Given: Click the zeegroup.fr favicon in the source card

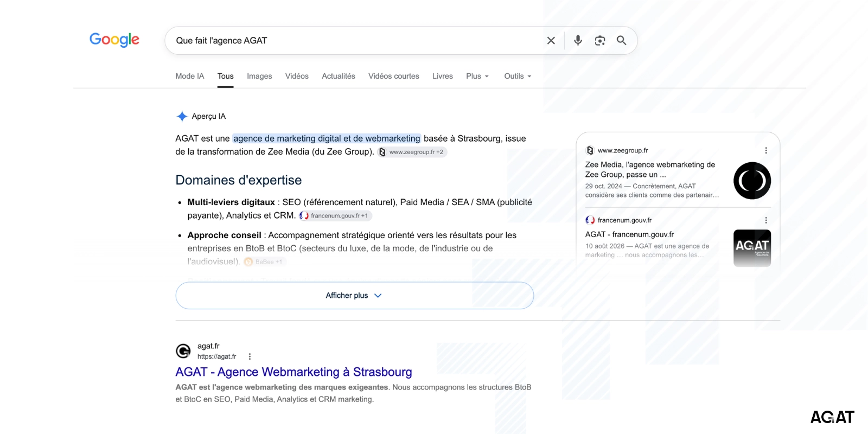Looking at the screenshot, I should (590, 150).
